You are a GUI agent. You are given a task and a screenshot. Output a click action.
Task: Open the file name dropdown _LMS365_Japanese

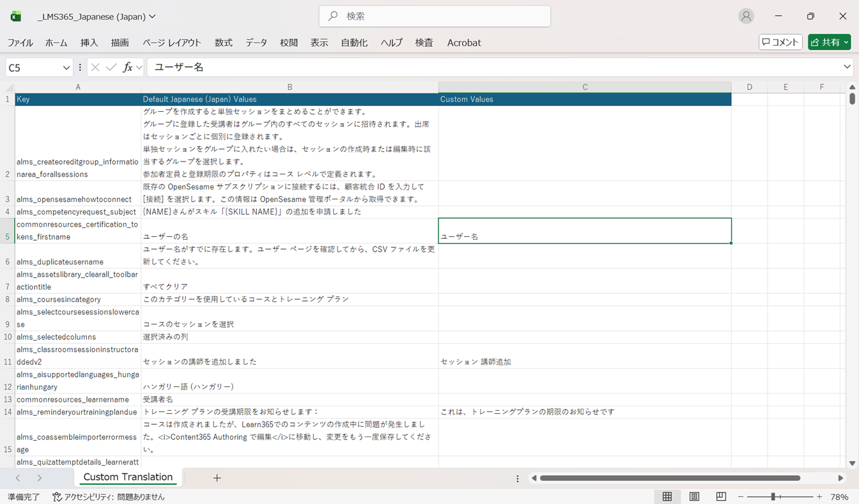(x=97, y=17)
